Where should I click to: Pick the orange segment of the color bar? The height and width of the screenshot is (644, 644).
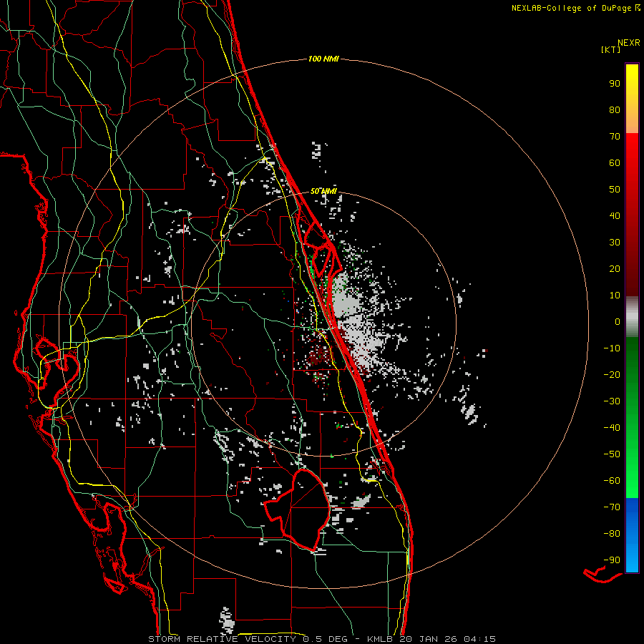click(x=632, y=120)
